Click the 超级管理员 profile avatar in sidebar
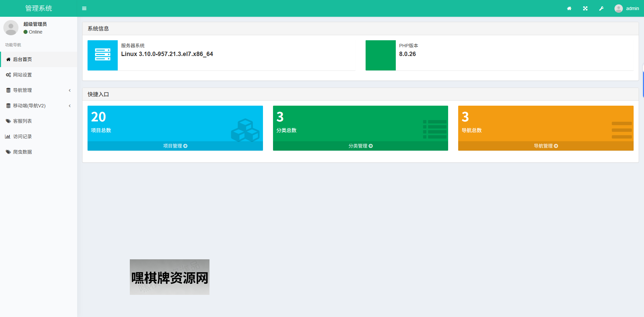644x317 pixels. [x=11, y=28]
